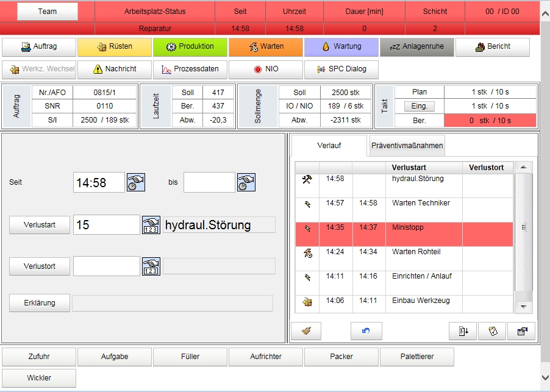Choose the Palettierer station button

click(417, 357)
